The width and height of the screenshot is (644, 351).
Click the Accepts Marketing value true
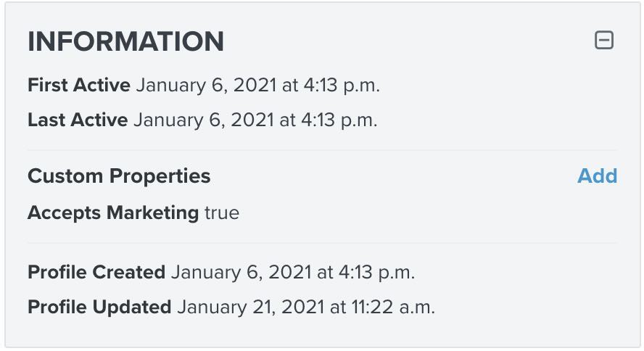click(221, 212)
